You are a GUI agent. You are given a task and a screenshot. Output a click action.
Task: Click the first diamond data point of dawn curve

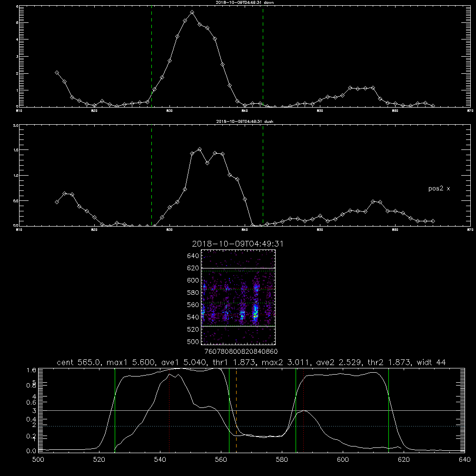(57, 73)
